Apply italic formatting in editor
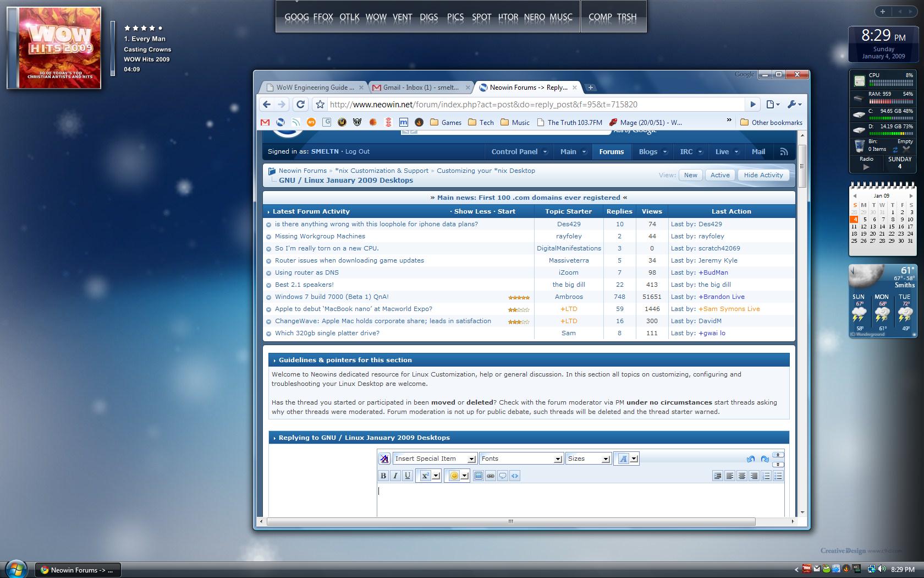This screenshot has height=578, width=924. tap(395, 476)
